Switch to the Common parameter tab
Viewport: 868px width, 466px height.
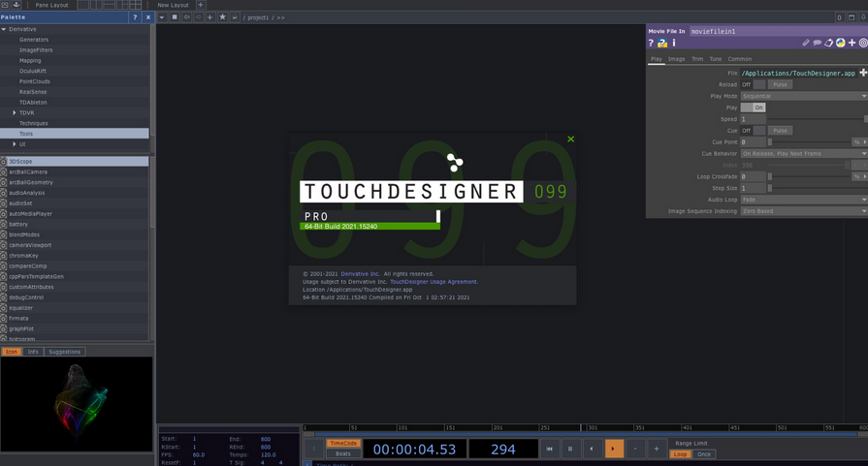pos(739,59)
